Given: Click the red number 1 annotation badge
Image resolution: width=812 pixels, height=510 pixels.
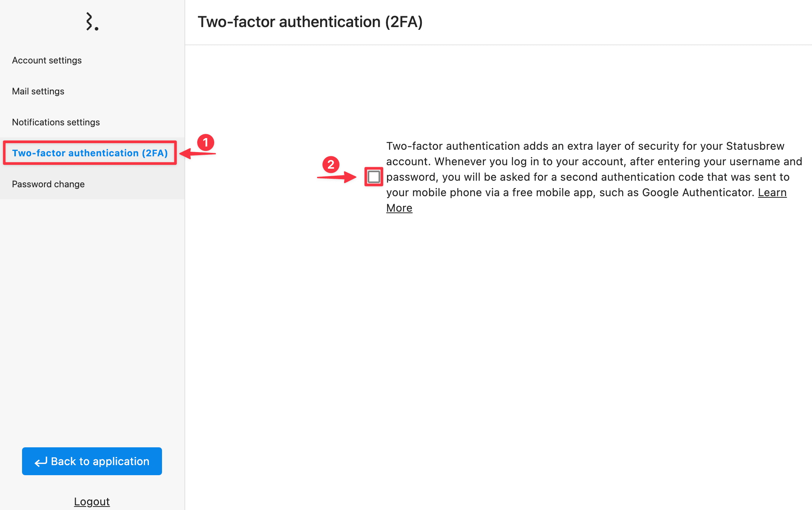Looking at the screenshot, I should [206, 142].
